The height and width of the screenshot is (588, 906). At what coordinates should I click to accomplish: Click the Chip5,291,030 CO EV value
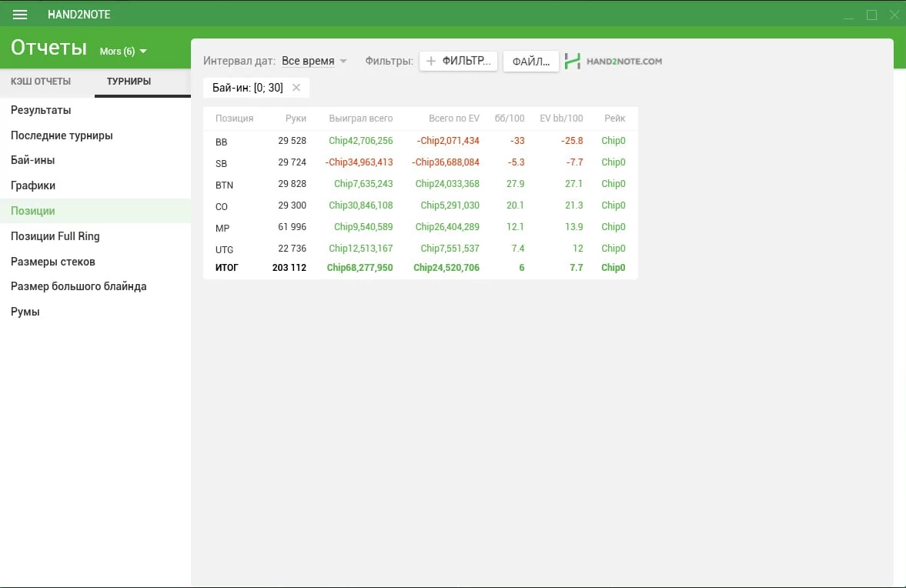tap(450, 205)
